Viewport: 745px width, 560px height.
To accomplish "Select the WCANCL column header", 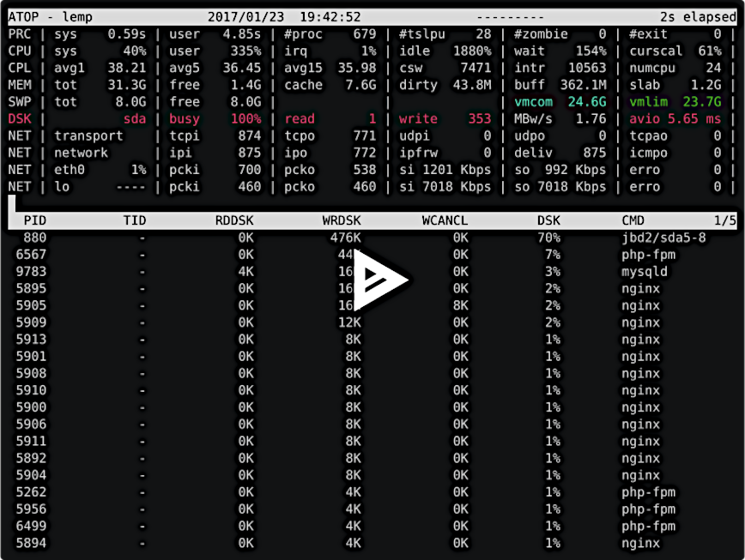I will click(x=445, y=220).
